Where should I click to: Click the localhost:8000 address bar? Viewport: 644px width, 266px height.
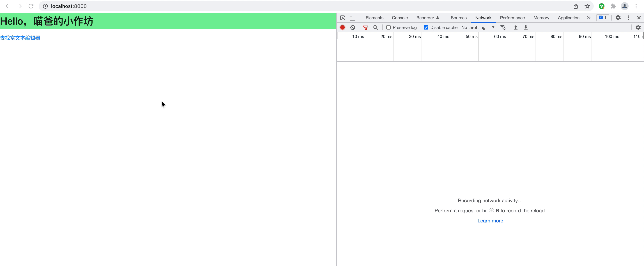pos(69,6)
